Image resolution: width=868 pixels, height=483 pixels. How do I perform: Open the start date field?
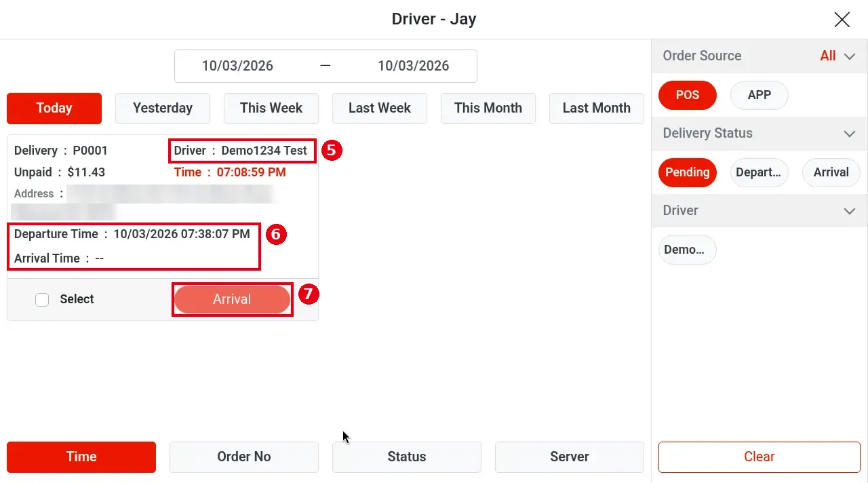237,66
